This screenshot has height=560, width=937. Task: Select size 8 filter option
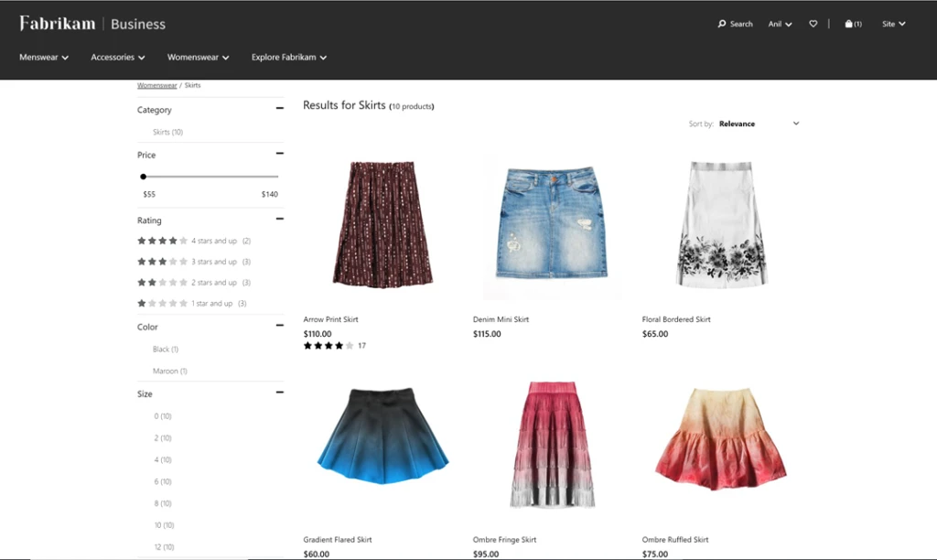(162, 503)
